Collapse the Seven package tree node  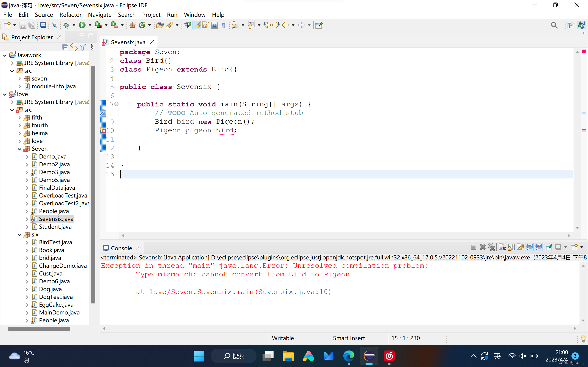point(20,149)
